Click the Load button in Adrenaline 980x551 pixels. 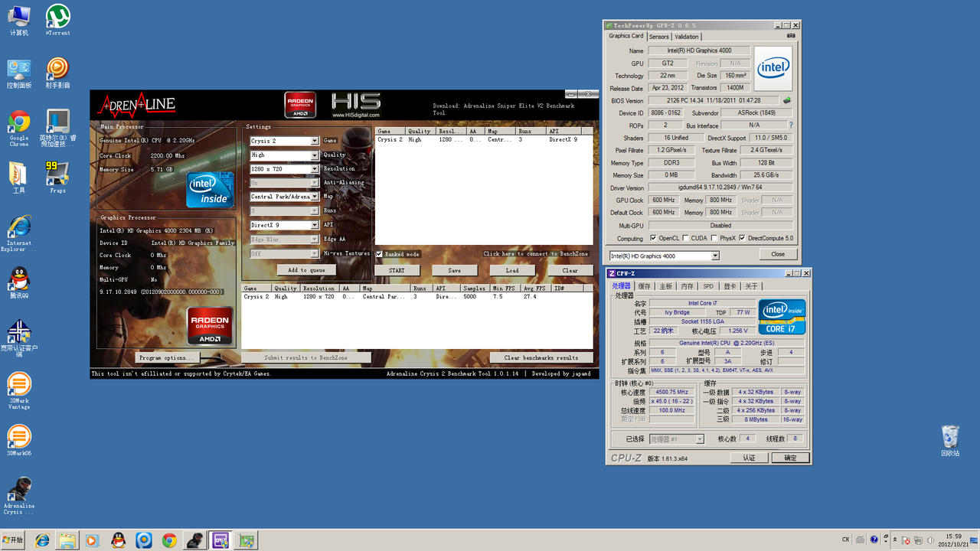pyautogui.click(x=512, y=270)
